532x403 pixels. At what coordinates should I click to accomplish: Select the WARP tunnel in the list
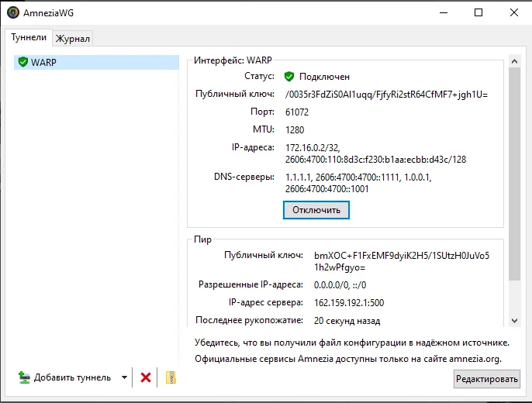pyautogui.click(x=96, y=62)
